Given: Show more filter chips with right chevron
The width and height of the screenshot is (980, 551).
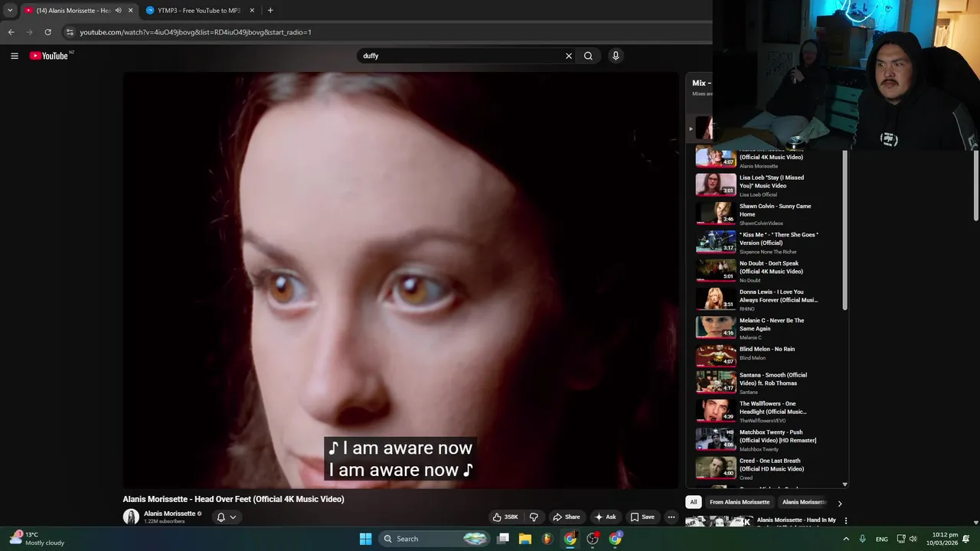Looking at the screenshot, I should (x=840, y=504).
